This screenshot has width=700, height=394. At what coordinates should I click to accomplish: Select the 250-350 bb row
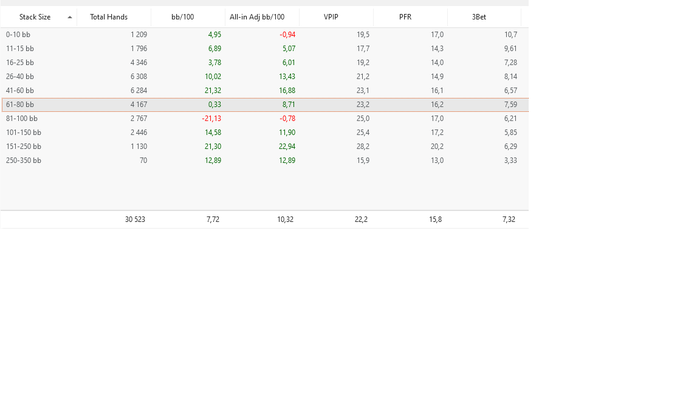click(x=264, y=160)
